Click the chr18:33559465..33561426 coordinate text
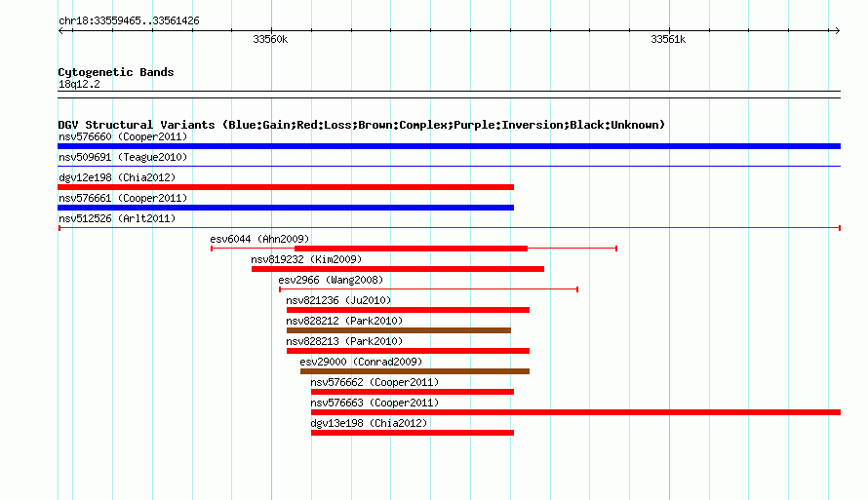The height and width of the screenshot is (500, 868). pyautogui.click(x=129, y=21)
